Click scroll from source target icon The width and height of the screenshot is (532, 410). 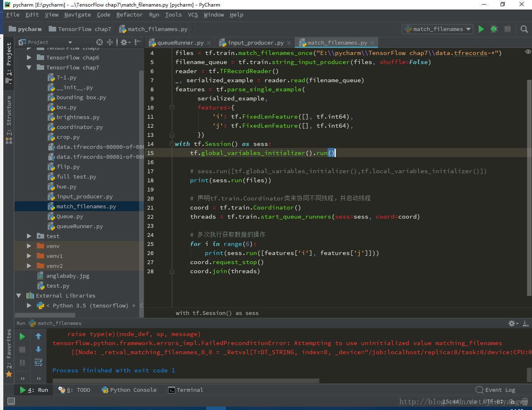point(100,42)
